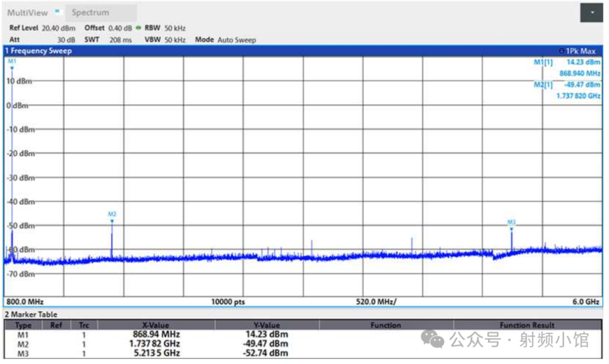Click the 800.0 MHz start frequency field

point(25,302)
